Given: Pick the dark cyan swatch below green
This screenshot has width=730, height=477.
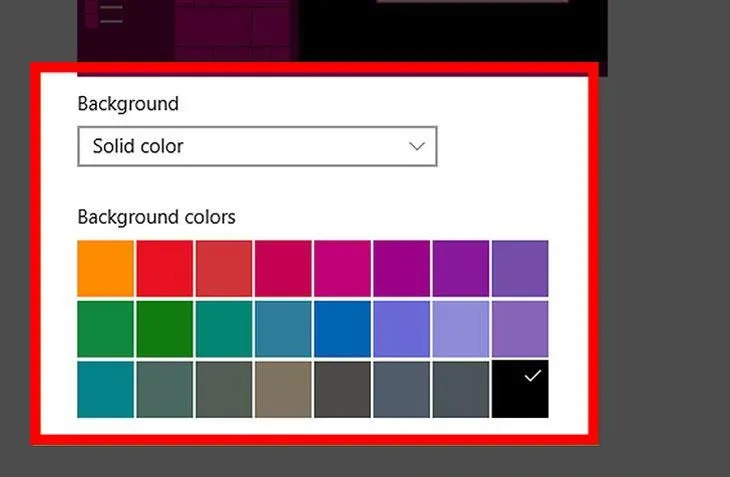Looking at the screenshot, I should click(x=105, y=390).
